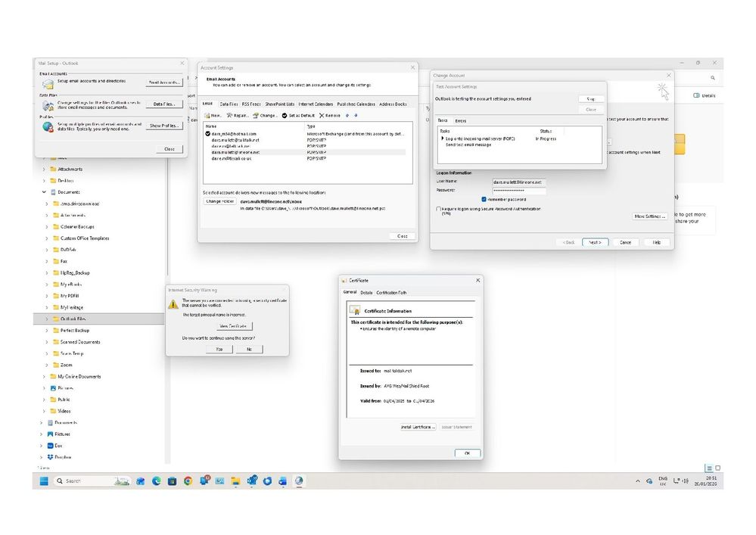The height and width of the screenshot is (535, 756).
Task: Click the move-up arrow in Account Settings toolbar
Action: pos(347,116)
